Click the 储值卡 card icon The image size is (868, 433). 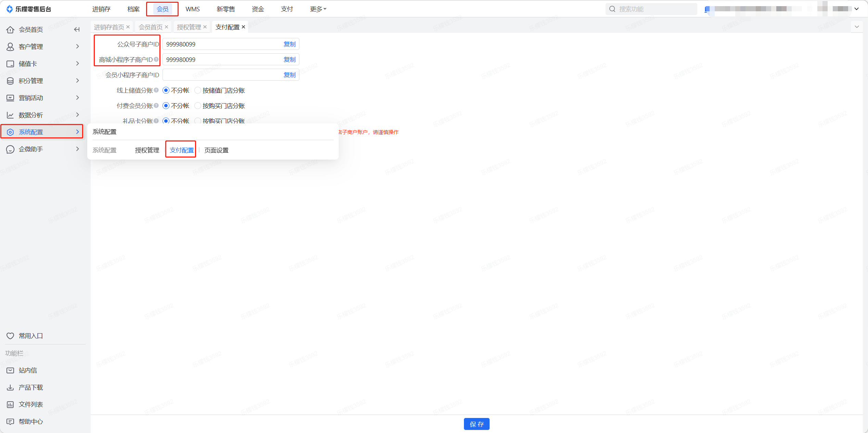[10, 64]
